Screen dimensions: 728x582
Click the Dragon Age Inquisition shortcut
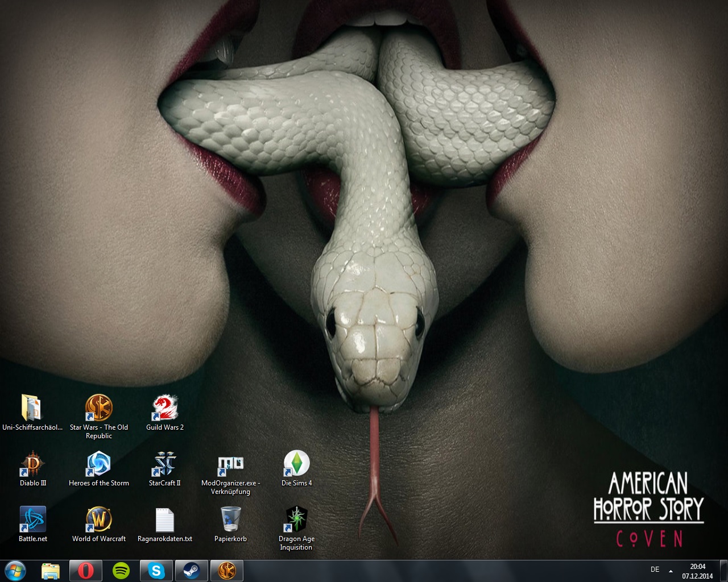(296, 519)
